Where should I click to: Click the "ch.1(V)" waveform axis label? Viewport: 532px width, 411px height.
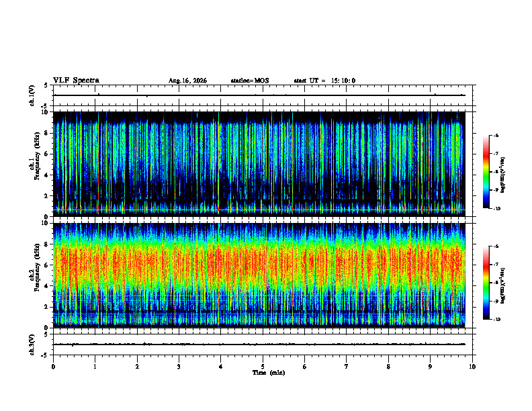32,95
